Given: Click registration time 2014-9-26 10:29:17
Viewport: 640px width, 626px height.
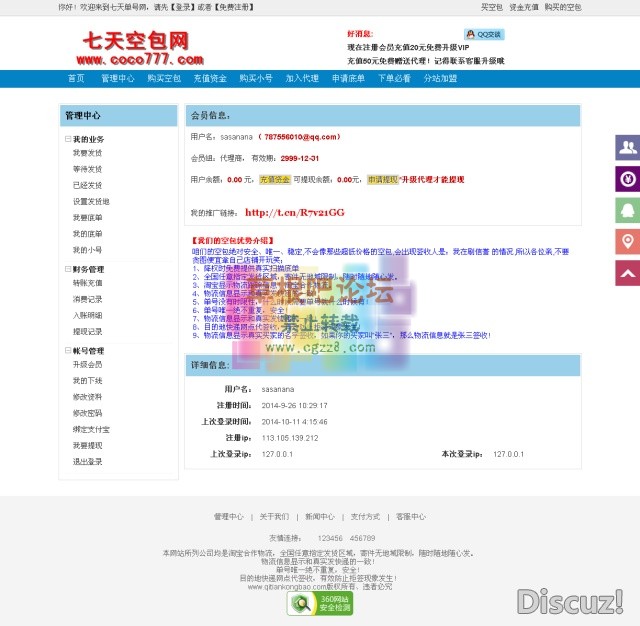Looking at the screenshot, I should pos(294,406).
